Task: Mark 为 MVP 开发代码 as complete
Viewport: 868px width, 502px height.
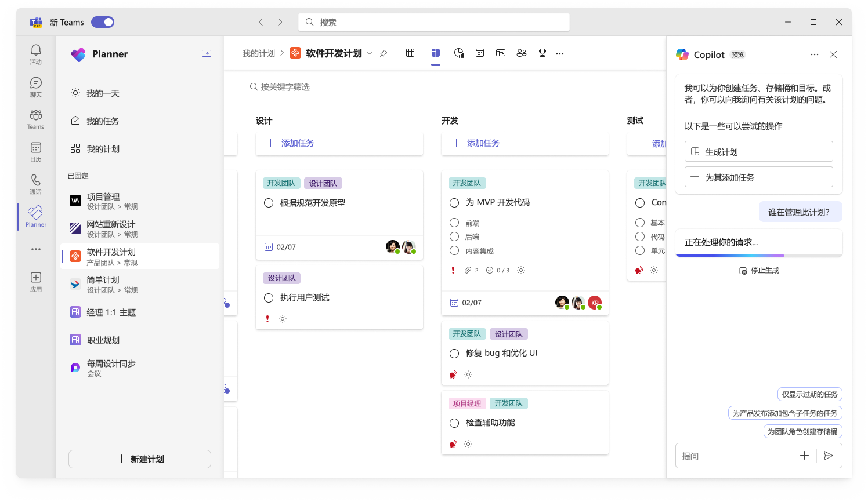Action: (x=454, y=203)
